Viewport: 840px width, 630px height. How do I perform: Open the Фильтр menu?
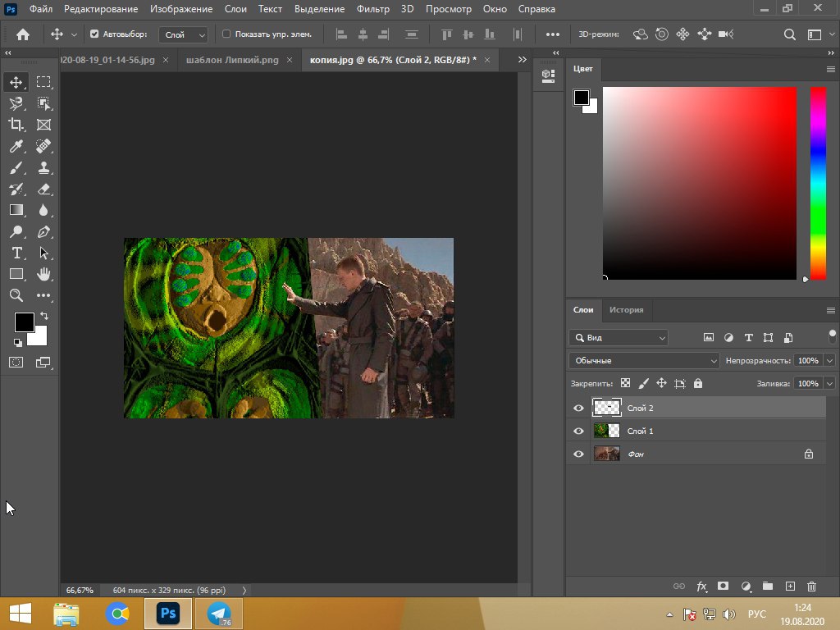(x=373, y=9)
